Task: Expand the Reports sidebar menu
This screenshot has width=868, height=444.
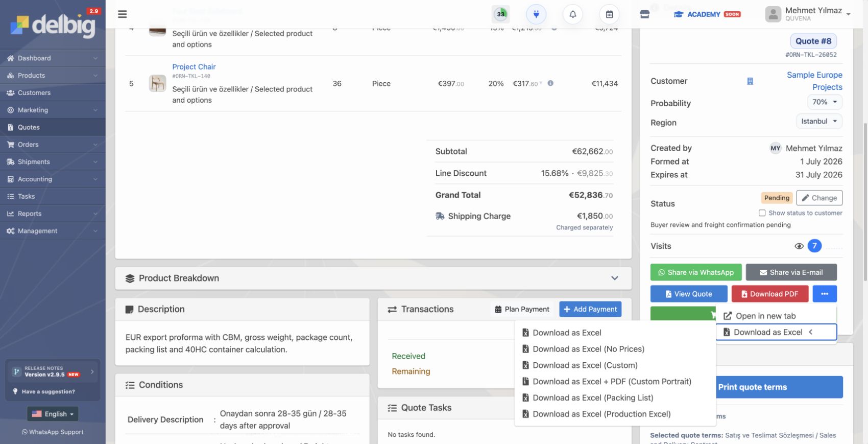Action: (x=53, y=214)
